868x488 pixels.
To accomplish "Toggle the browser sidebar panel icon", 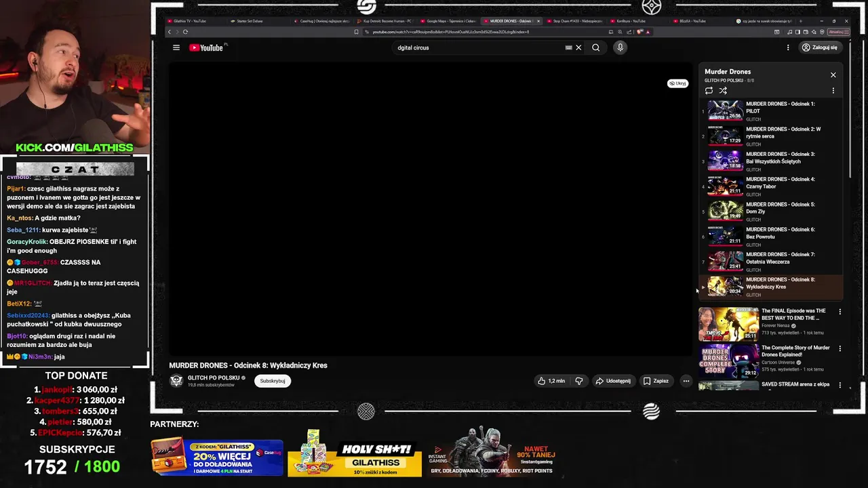I will pyautogui.click(x=797, y=32).
